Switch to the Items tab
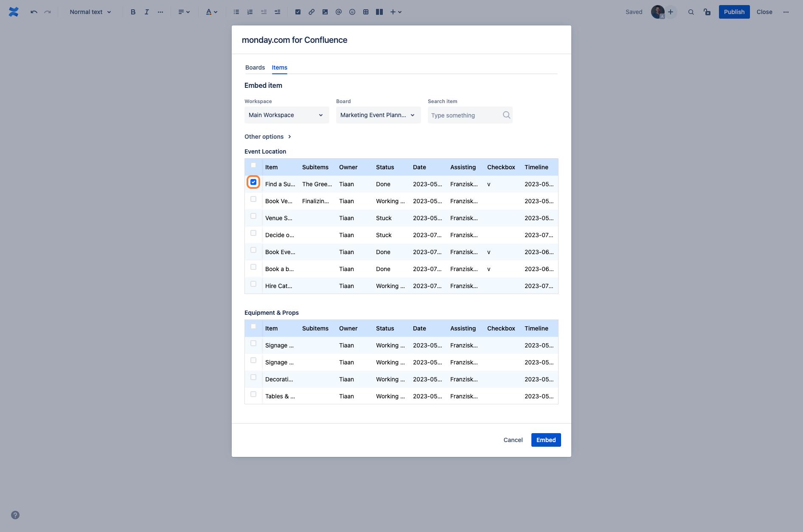 (x=280, y=67)
